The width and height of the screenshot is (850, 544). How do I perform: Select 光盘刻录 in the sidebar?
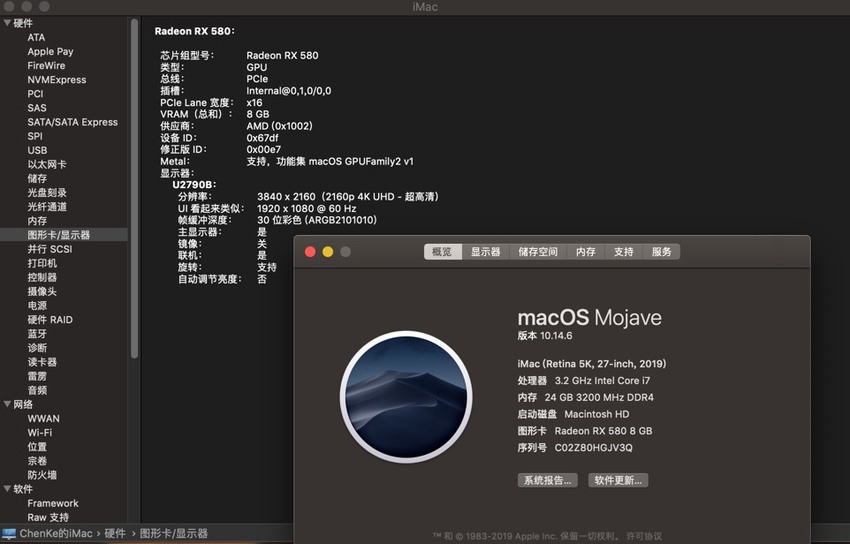(47, 192)
